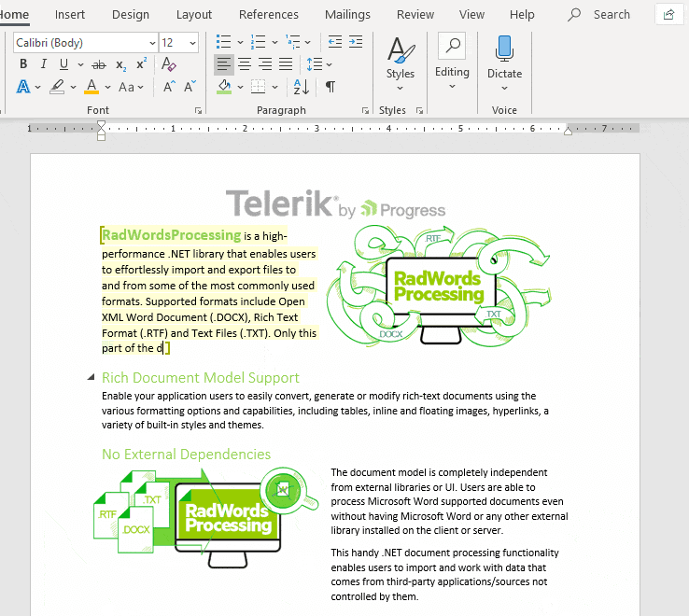The width and height of the screenshot is (689, 616).
Task: Toggle Subscript formatting
Action: click(120, 65)
